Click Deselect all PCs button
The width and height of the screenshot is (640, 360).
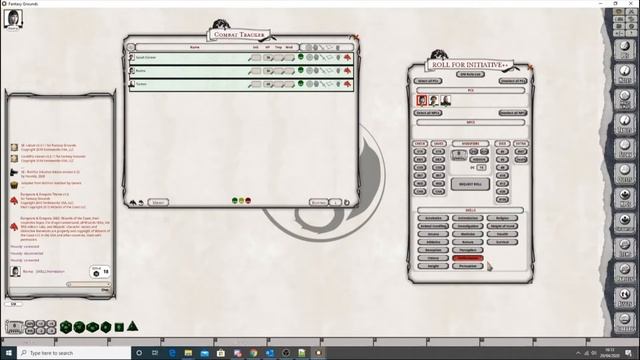point(513,81)
